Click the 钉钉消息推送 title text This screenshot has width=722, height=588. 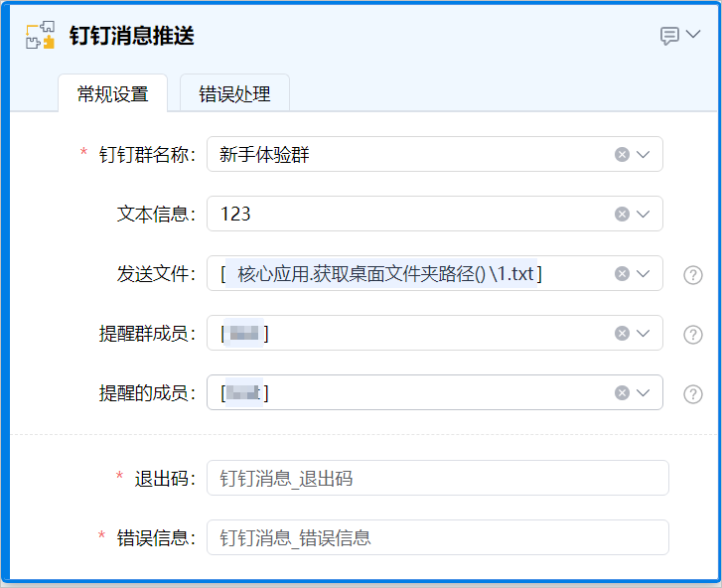(132, 36)
